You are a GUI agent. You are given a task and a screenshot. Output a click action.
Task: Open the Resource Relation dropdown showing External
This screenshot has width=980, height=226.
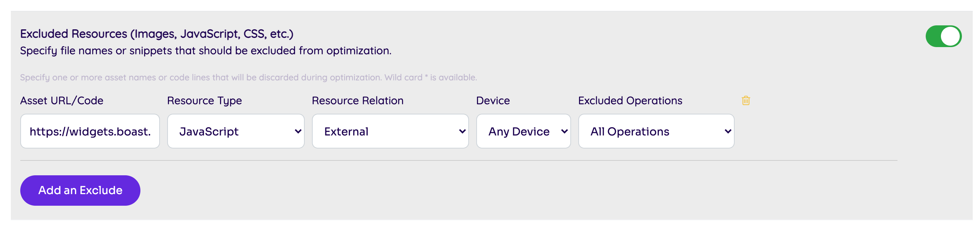click(x=389, y=131)
